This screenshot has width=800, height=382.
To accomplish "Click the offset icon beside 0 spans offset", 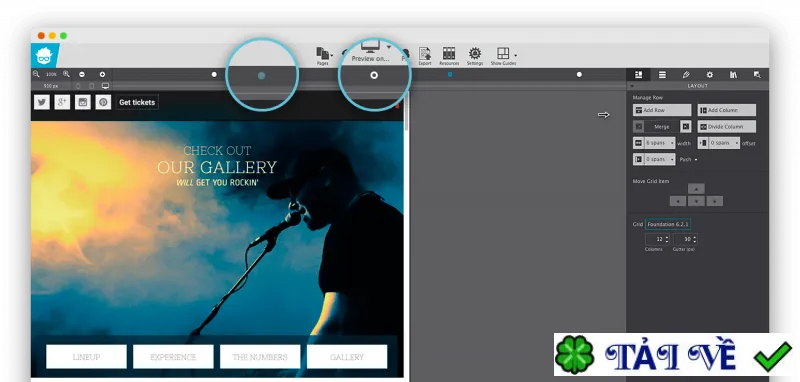I will click(703, 143).
